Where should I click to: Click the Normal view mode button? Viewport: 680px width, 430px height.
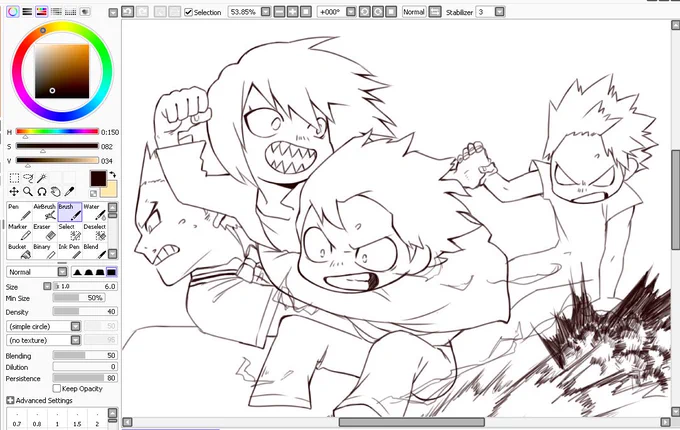tap(414, 12)
